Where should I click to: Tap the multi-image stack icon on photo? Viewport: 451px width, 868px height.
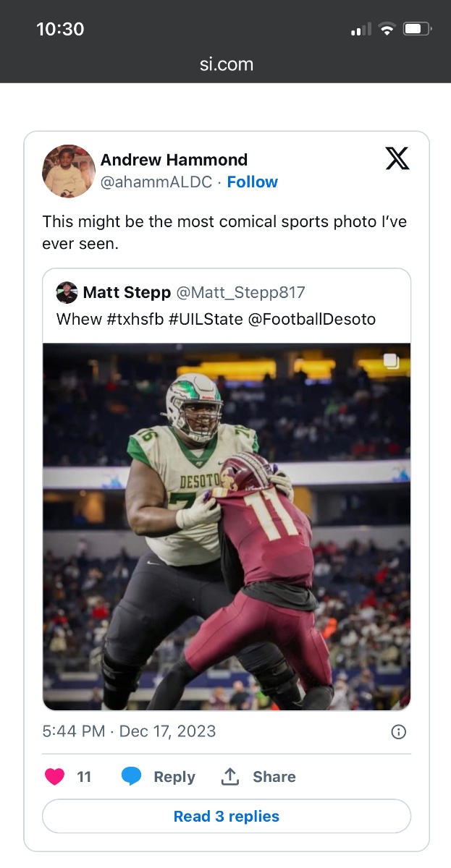click(x=391, y=362)
